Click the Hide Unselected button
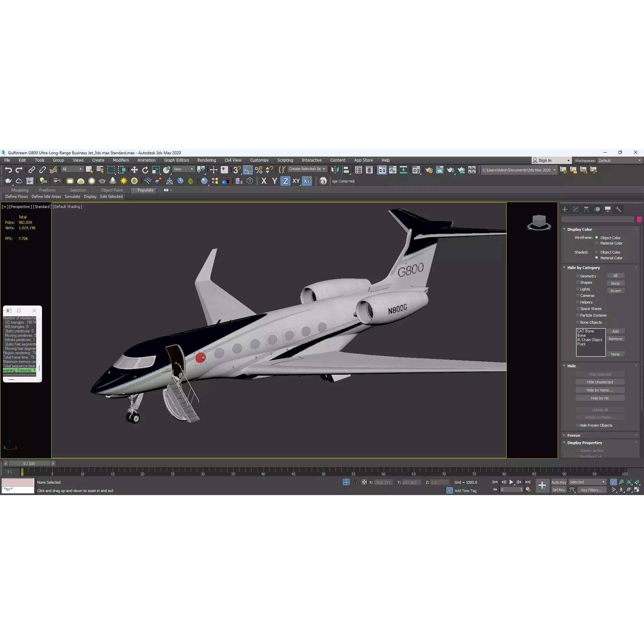The width and height of the screenshot is (644, 644). [600, 382]
